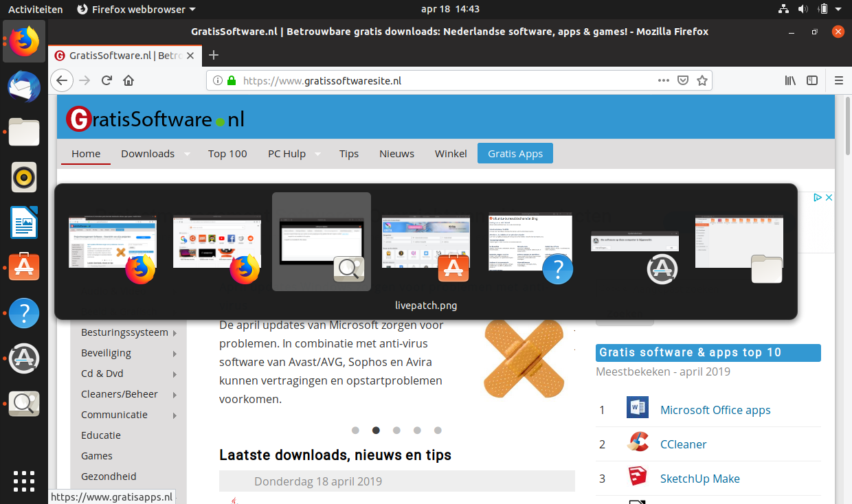Select livepatch.png window thumbnail in switcher
The width and height of the screenshot is (852, 504).
(322, 241)
